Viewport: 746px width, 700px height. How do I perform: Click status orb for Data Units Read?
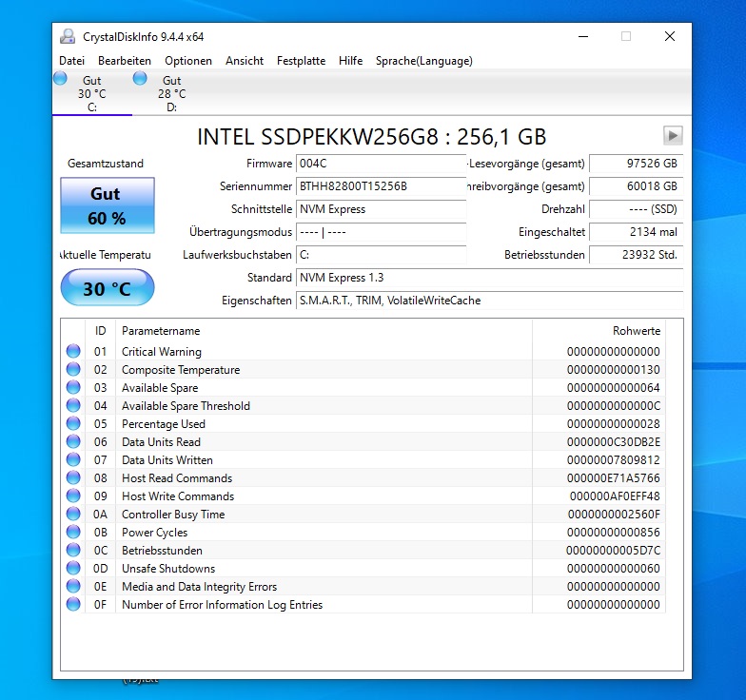click(73, 441)
